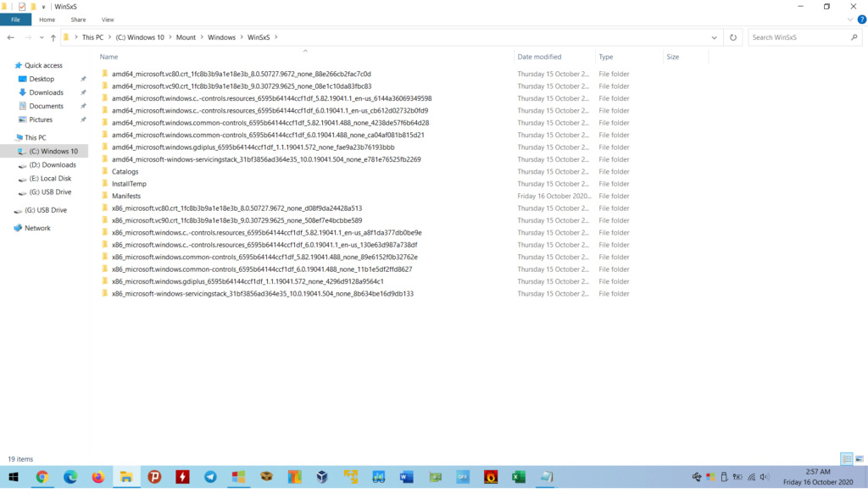Switch to Details view layout icon
The image size is (868, 499).
tap(847, 459)
